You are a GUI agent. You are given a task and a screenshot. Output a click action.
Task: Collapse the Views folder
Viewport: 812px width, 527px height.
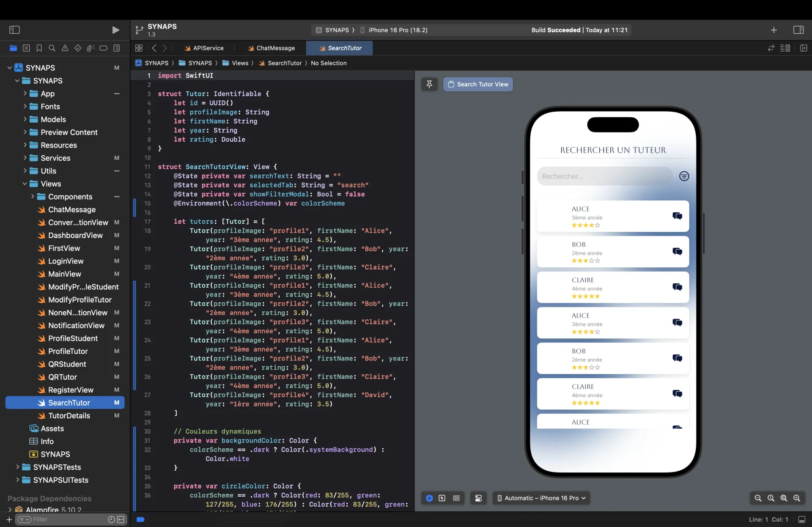click(25, 184)
